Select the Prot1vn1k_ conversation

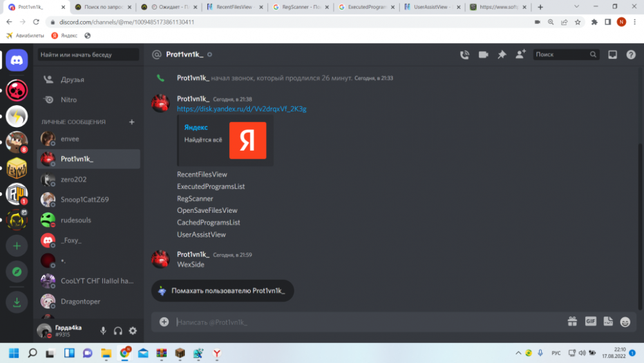point(89,159)
